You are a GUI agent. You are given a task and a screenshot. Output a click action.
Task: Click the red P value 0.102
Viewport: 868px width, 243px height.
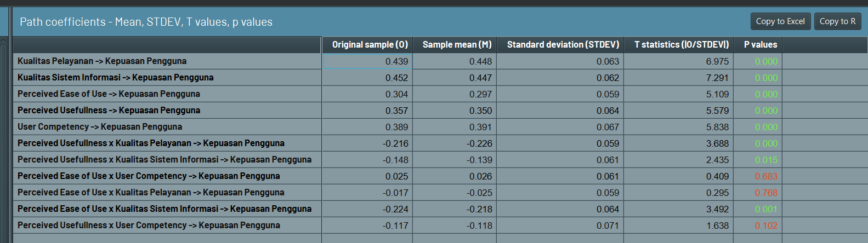click(766, 225)
